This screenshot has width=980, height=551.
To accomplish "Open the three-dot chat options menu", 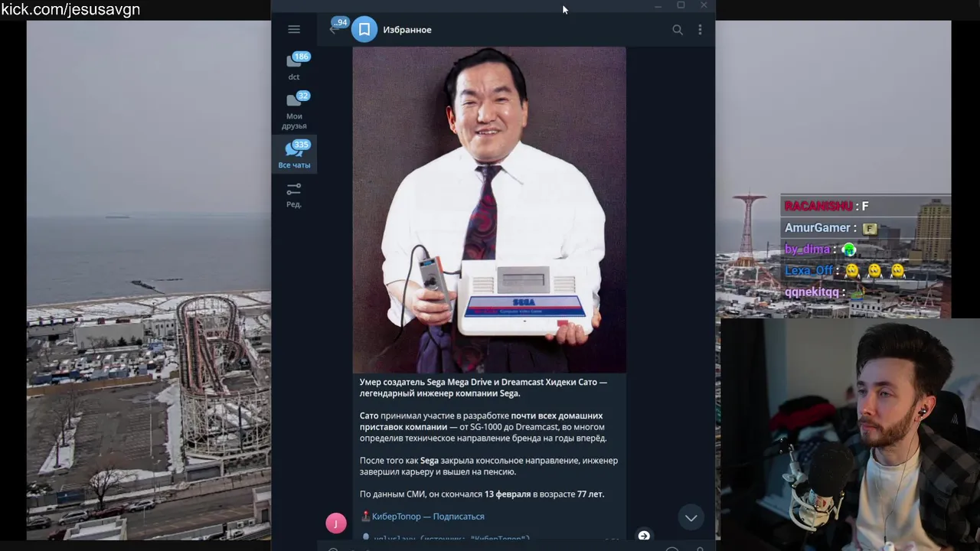I will [700, 29].
